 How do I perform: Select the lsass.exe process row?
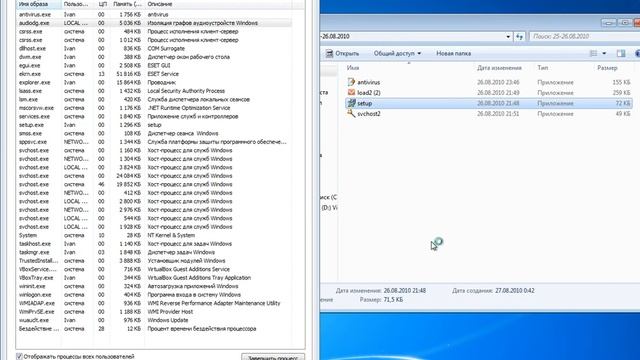[154, 91]
